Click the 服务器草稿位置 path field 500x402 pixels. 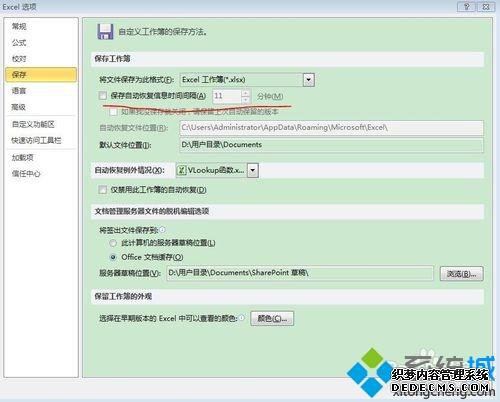[x=300, y=273]
